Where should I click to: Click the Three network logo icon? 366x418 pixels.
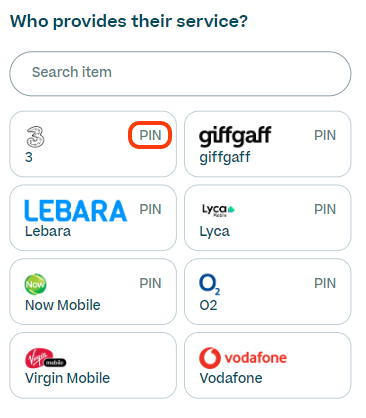coord(35,137)
